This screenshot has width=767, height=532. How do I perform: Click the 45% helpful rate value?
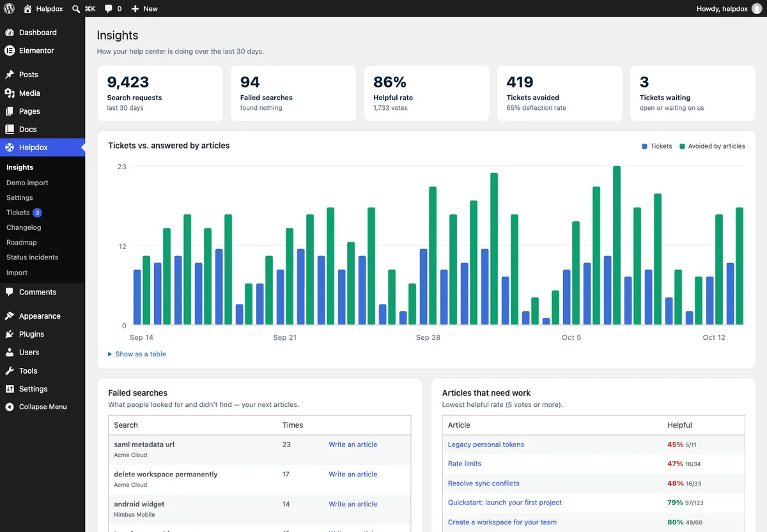675,445
